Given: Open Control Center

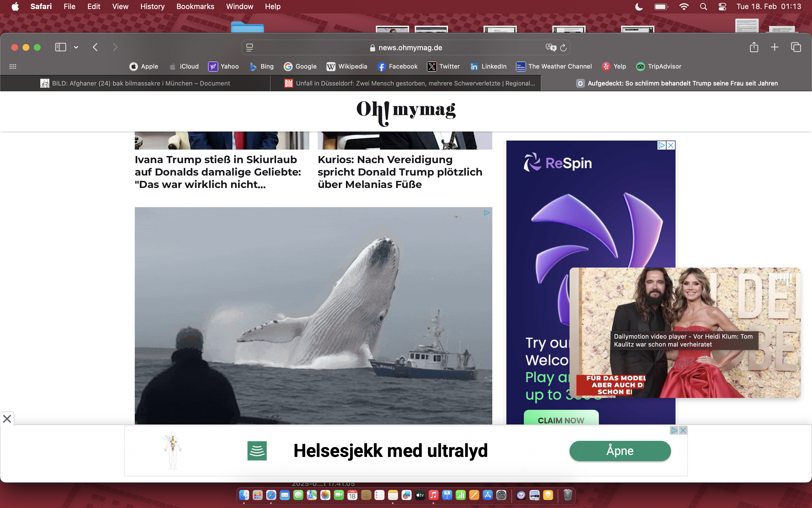Looking at the screenshot, I should tap(722, 6).
